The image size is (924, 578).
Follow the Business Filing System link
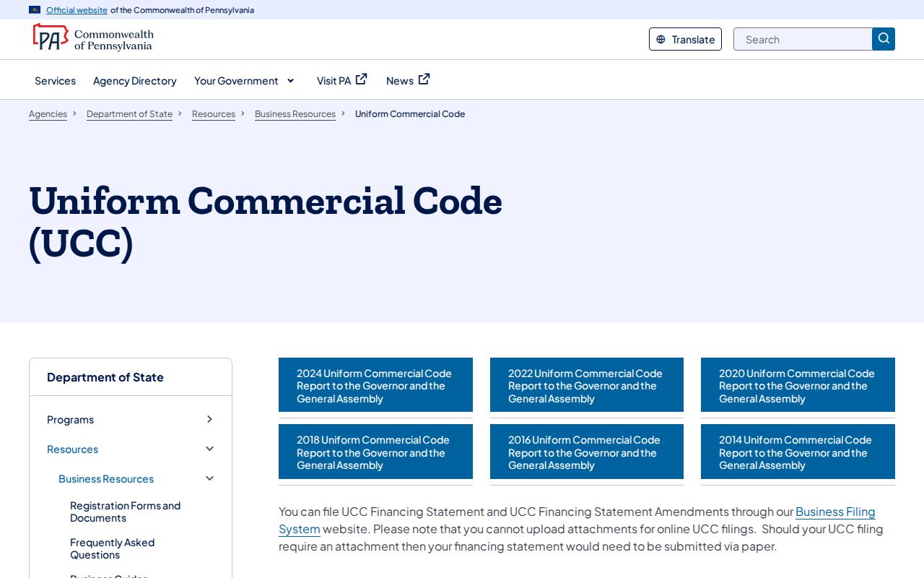click(x=835, y=512)
